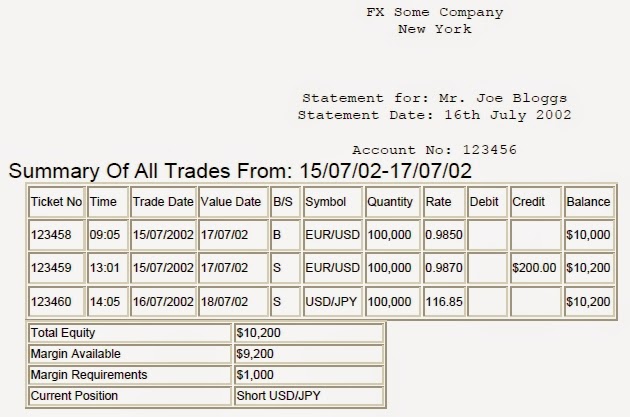Select ticket number 123458 cell
Viewport: 630px width, 417px height.
(x=57, y=235)
